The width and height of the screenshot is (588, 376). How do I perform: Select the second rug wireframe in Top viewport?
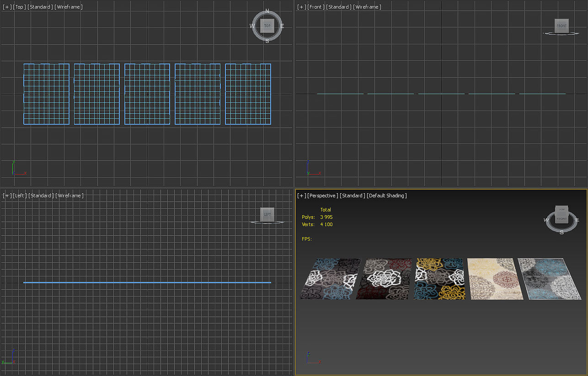coord(97,94)
